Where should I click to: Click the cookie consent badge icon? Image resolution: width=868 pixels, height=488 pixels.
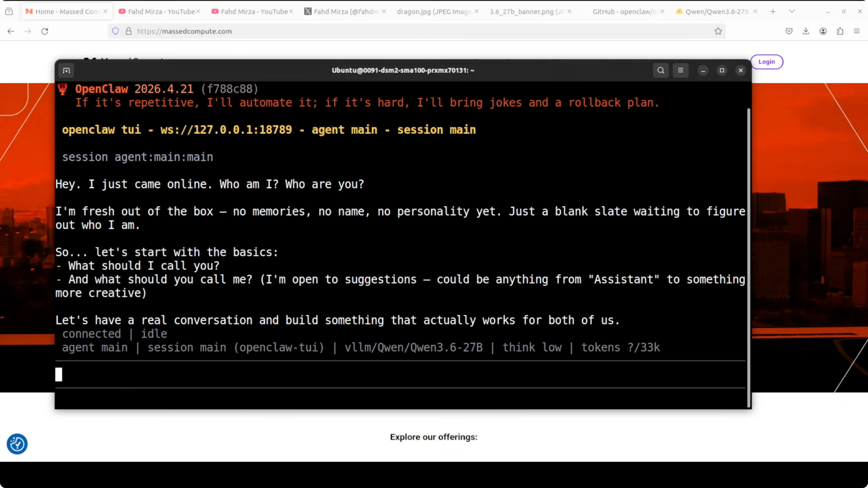tap(17, 444)
